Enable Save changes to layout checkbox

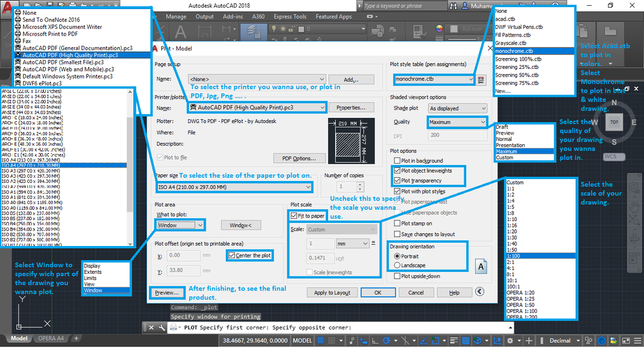397,234
